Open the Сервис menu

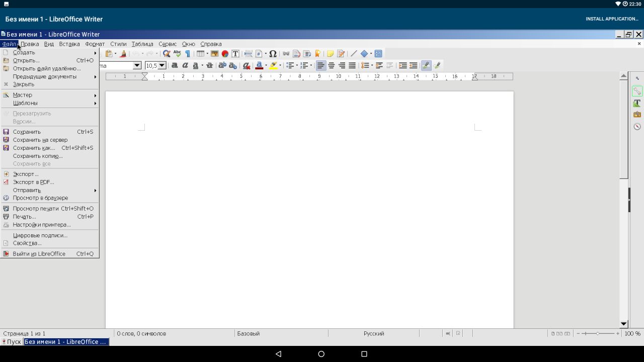tap(168, 44)
